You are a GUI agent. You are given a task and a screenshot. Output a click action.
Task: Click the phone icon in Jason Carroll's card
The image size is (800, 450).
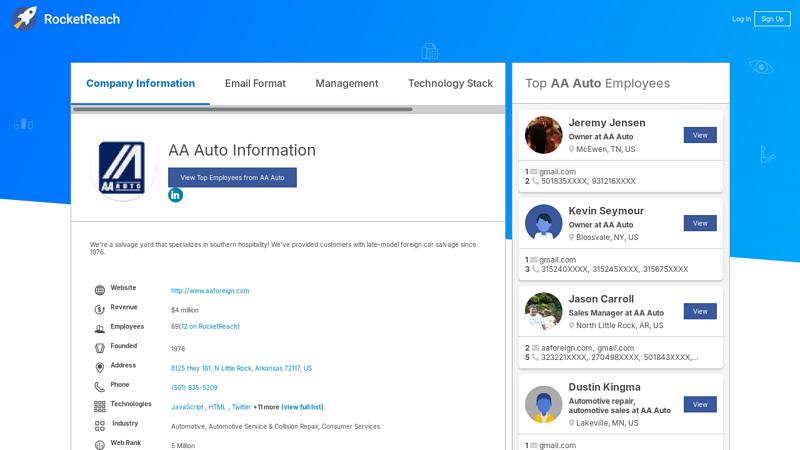pyautogui.click(x=535, y=357)
